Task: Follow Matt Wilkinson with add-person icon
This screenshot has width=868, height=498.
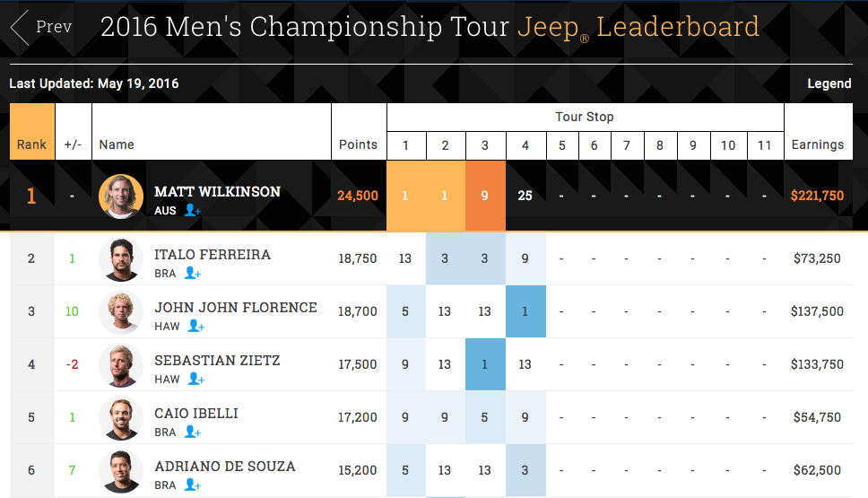Action: 193,210
